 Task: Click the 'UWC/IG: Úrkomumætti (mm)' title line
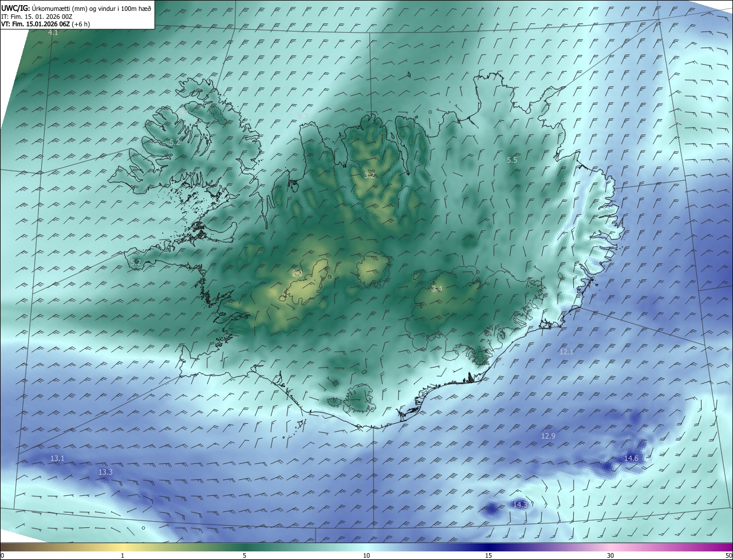76,8
